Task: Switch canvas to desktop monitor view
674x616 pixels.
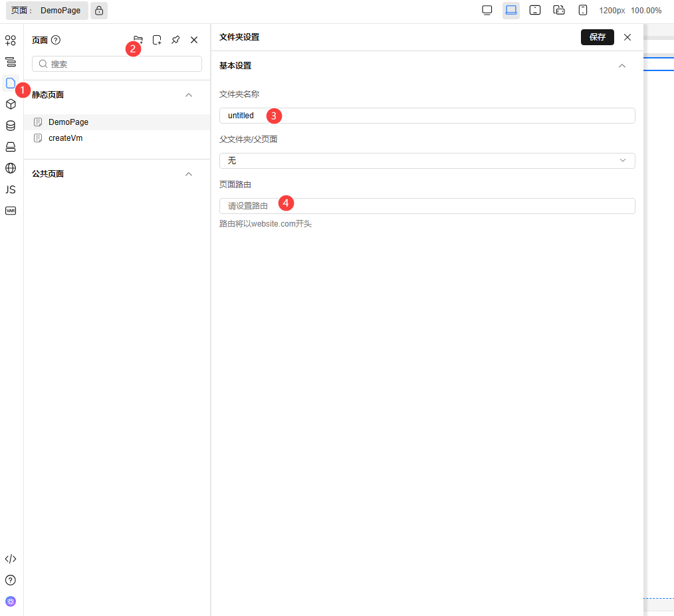Action: (x=487, y=10)
